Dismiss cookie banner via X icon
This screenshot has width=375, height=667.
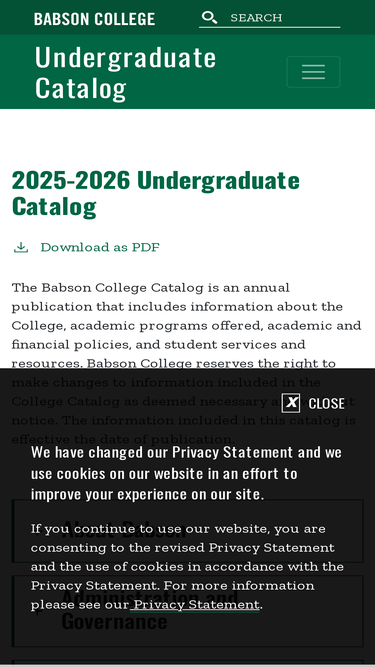pyautogui.click(x=291, y=403)
